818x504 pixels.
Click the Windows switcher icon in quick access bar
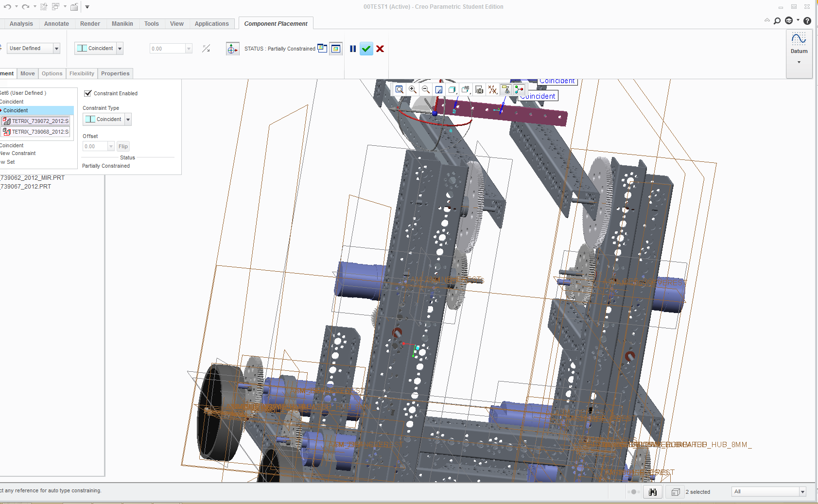click(55, 7)
